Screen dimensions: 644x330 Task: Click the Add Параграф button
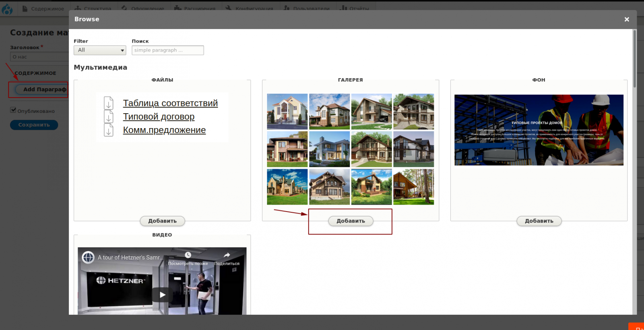(x=41, y=89)
